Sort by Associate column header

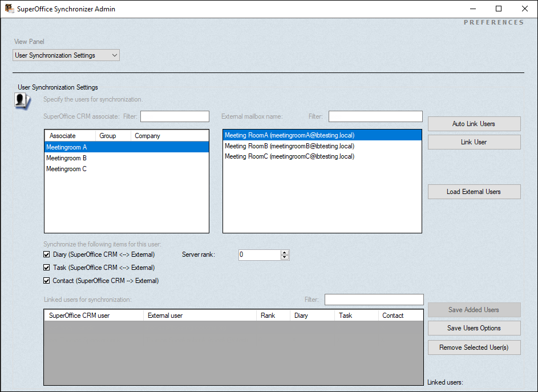pyautogui.click(x=70, y=136)
